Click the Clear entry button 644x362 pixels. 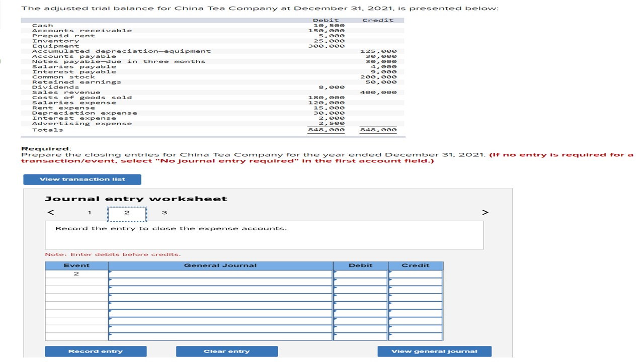[x=226, y=351]
